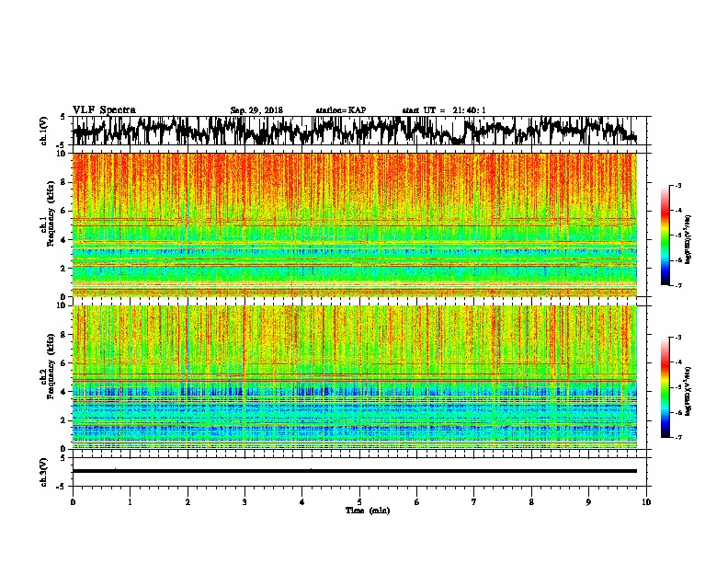Viewport: 728px width, 563px height.
Task: Click the time axis tick label "1"
Action: [131, 502]
